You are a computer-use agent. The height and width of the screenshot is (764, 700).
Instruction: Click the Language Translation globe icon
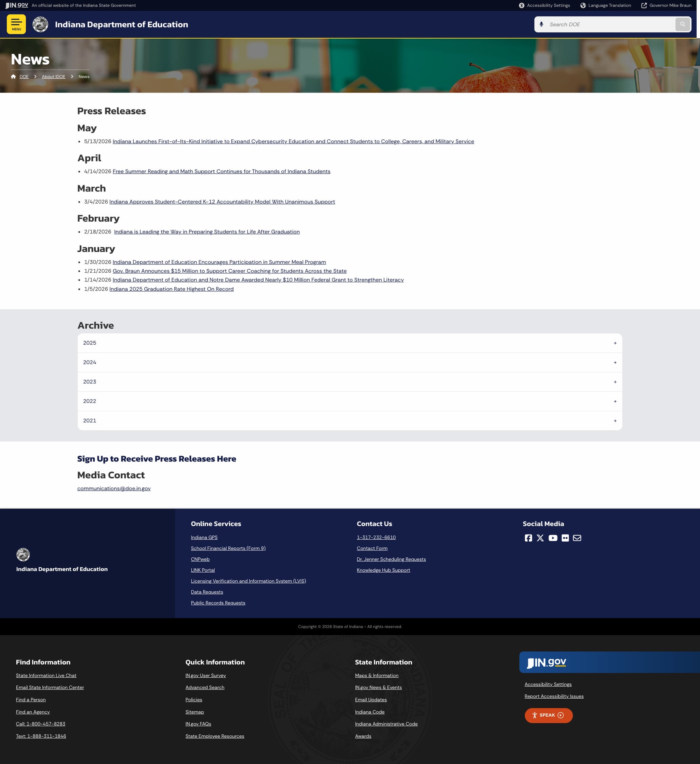pos(583,5)
